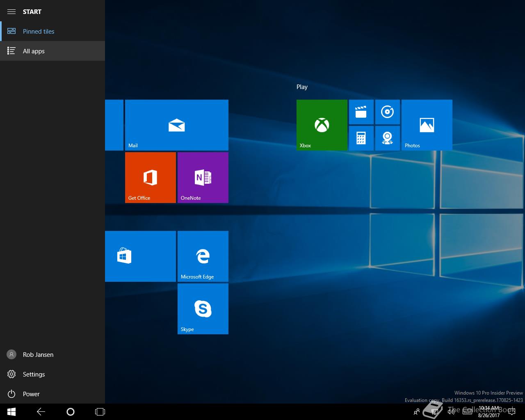525x420 pixels.
Task: Open the Movies & TV clapperboard tile
Action: [361, 112]
